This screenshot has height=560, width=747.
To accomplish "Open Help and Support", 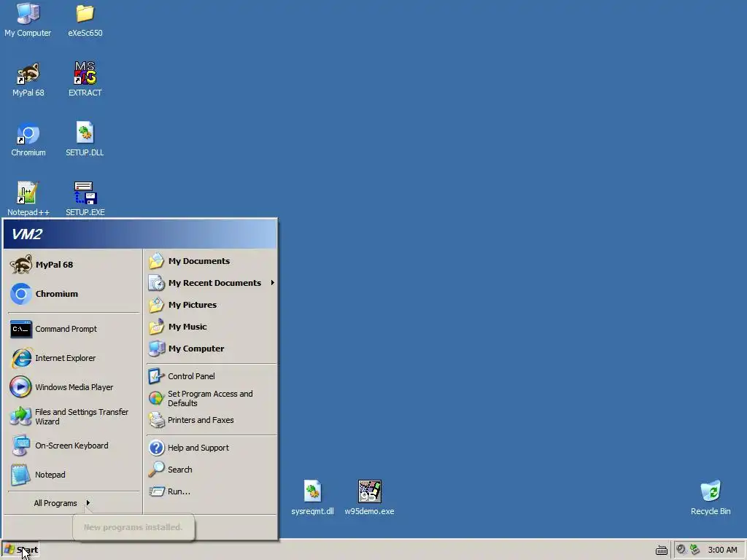I will click(x=211, y=448).
